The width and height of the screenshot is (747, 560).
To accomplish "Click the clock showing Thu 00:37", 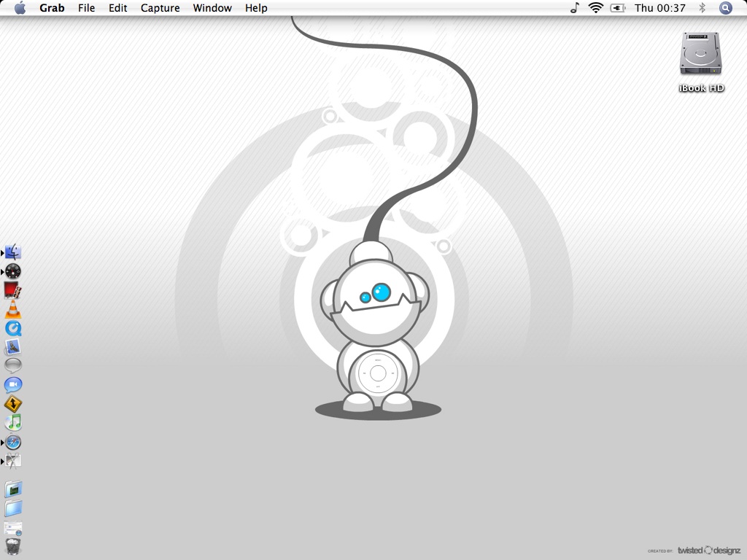I will [659, 7].
